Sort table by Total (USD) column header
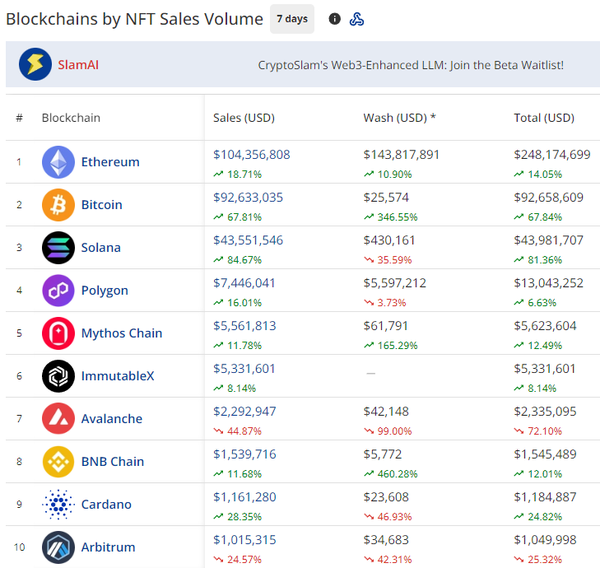This screenshot has height=568, width=600. tap(543, 118)
